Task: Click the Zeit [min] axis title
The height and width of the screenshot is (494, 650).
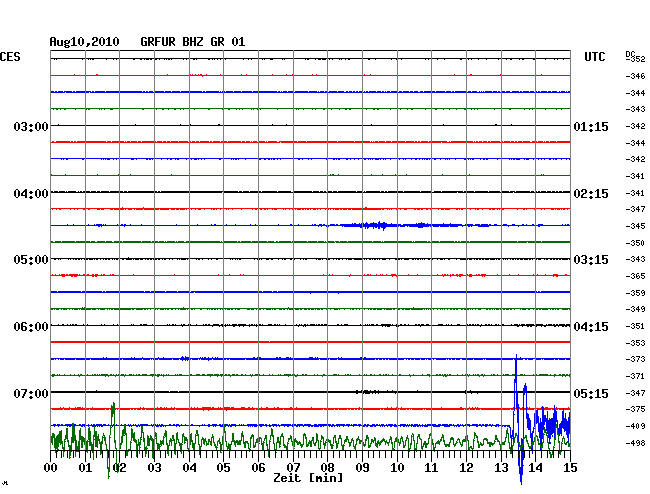Action: tap(308, 478)
